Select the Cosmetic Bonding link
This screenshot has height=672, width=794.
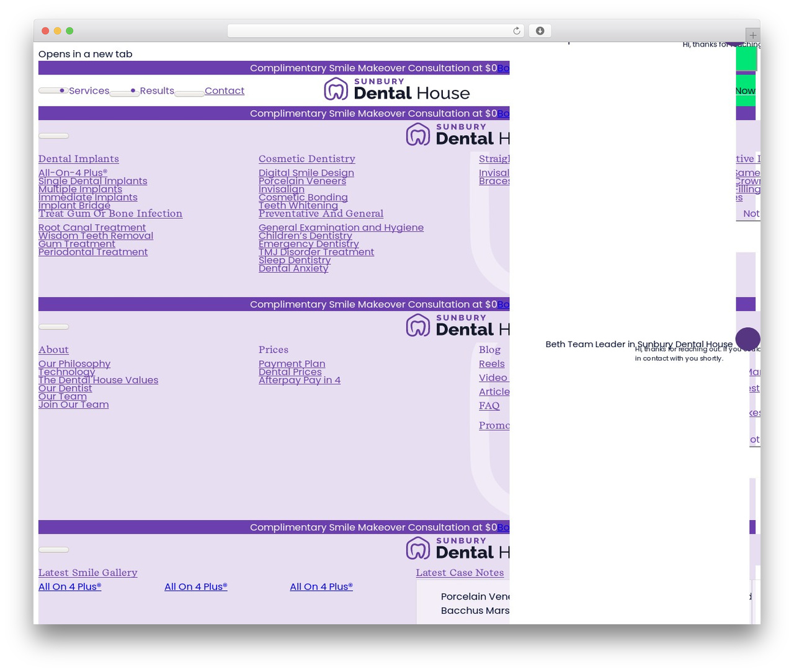pos(303,197)
